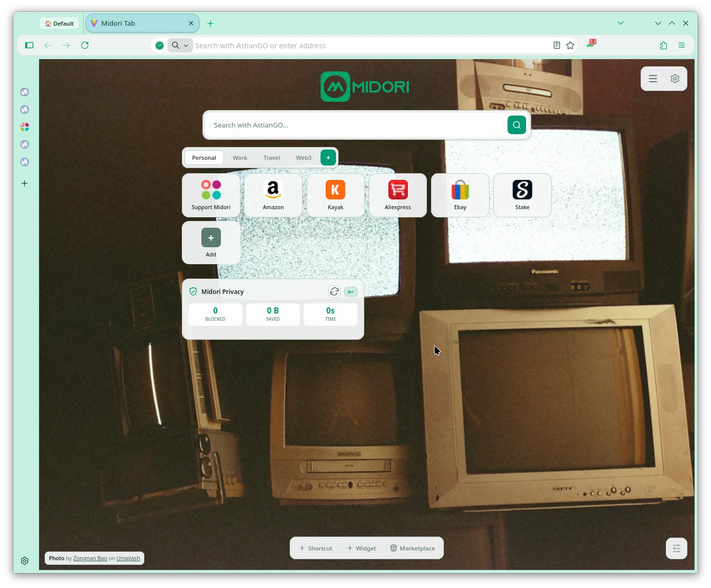This screenshot has width=711, height=588.
Task: Click the green shield icon in address bar
Action: [x=160, y=45]
